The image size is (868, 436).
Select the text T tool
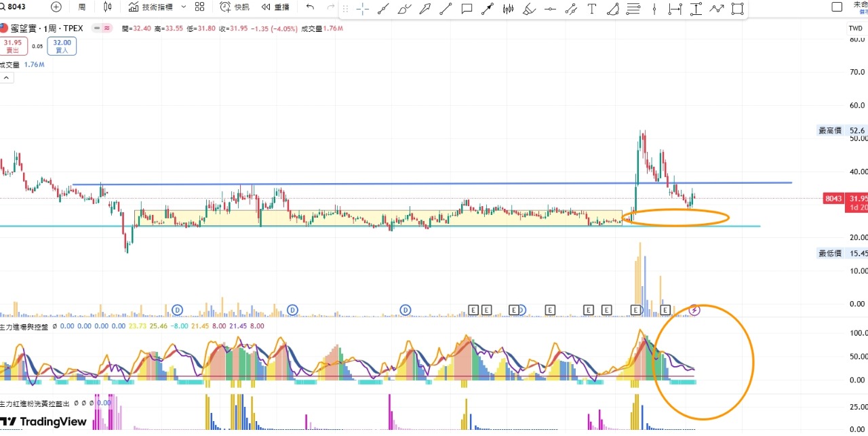coord(591,9)
